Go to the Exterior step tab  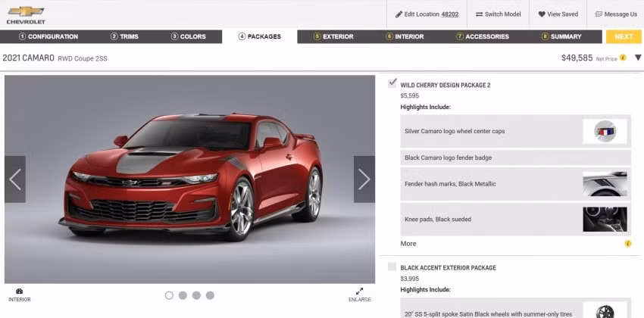coord(333,36)
